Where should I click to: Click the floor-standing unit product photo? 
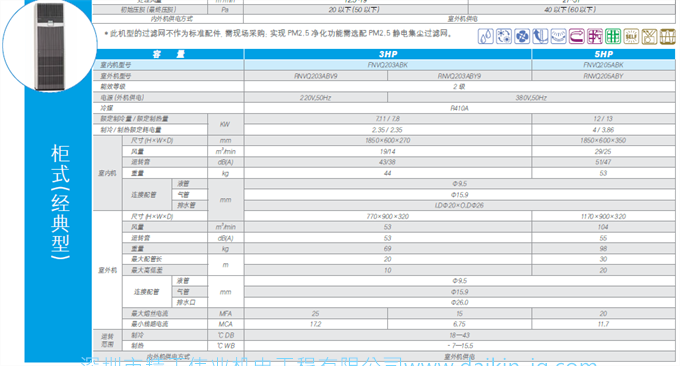50,46
